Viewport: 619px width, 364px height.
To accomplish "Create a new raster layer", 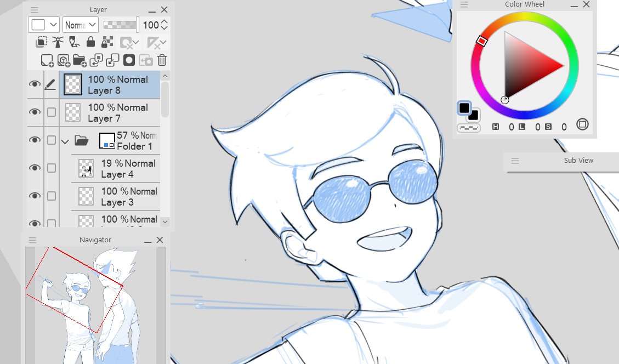I will coord(47,60).
